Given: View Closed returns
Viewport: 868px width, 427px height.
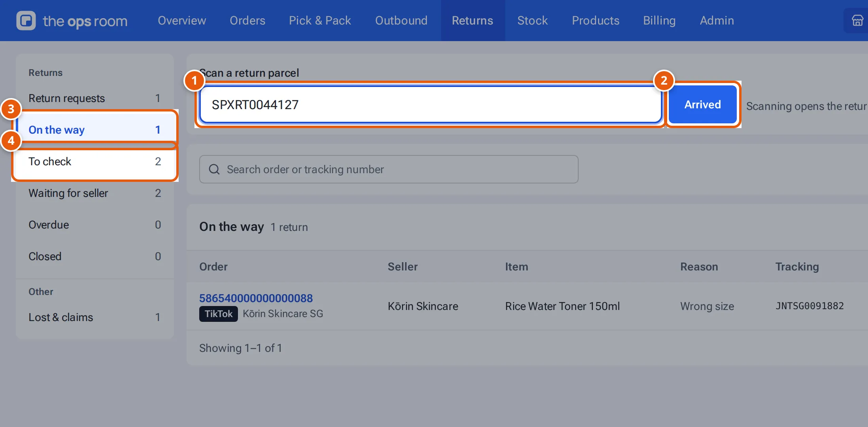Looking at the screenshot, I should tap(95, 256).
